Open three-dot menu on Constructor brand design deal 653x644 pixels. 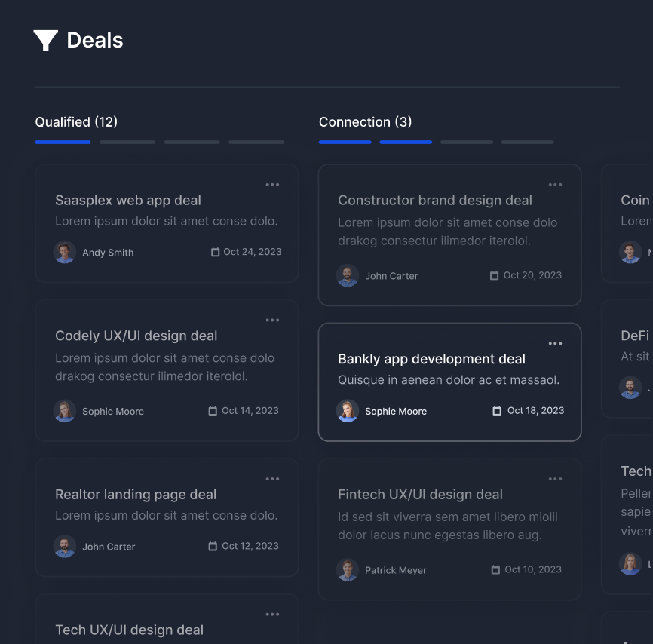555,184
